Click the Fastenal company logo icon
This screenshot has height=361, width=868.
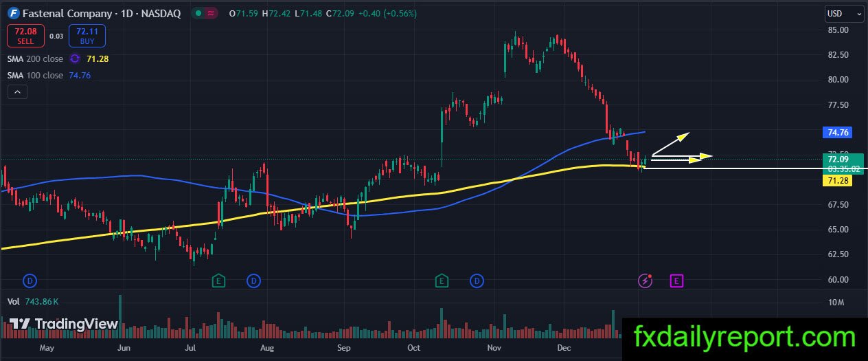point(13,13)
